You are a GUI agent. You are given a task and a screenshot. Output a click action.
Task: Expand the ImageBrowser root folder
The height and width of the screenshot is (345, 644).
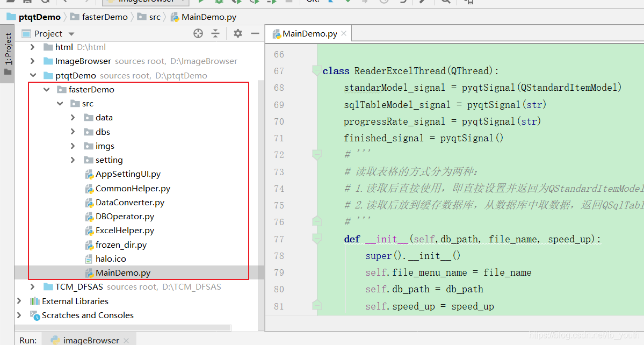pyautogui.click(x=32, y=61)
